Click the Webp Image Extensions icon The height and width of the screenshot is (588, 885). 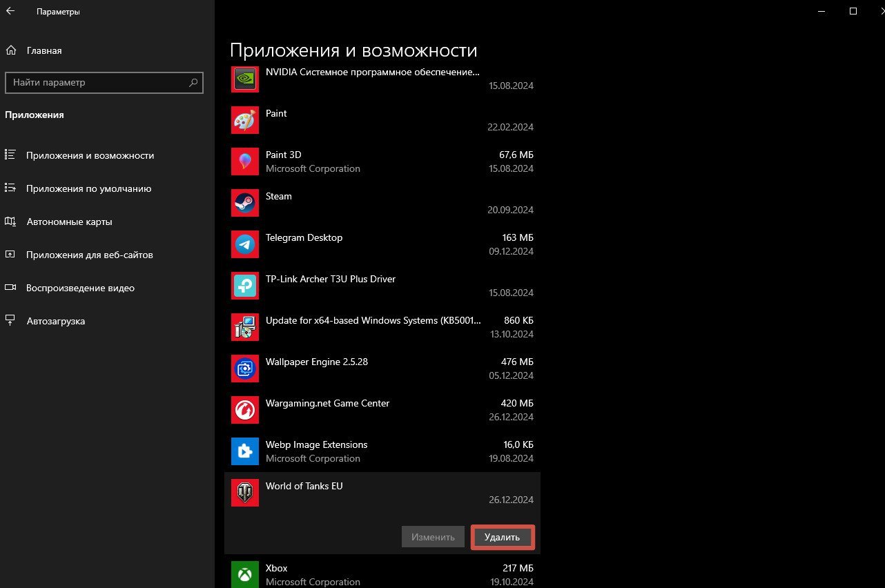(x=245, y=451)
